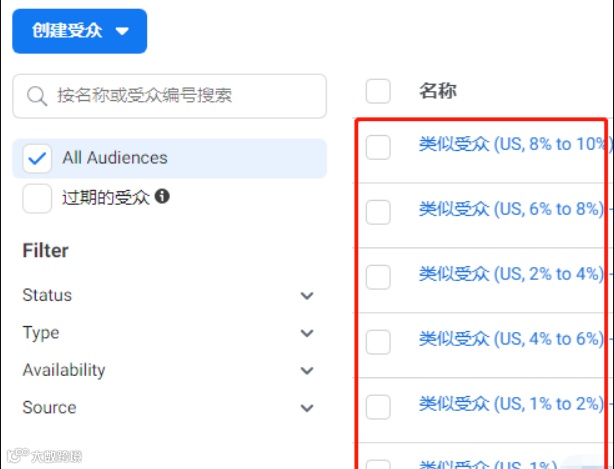Expand the Source filter chevron
Image resolution: width=614 pixels, height=469 pixels.
tap(307, 408)
